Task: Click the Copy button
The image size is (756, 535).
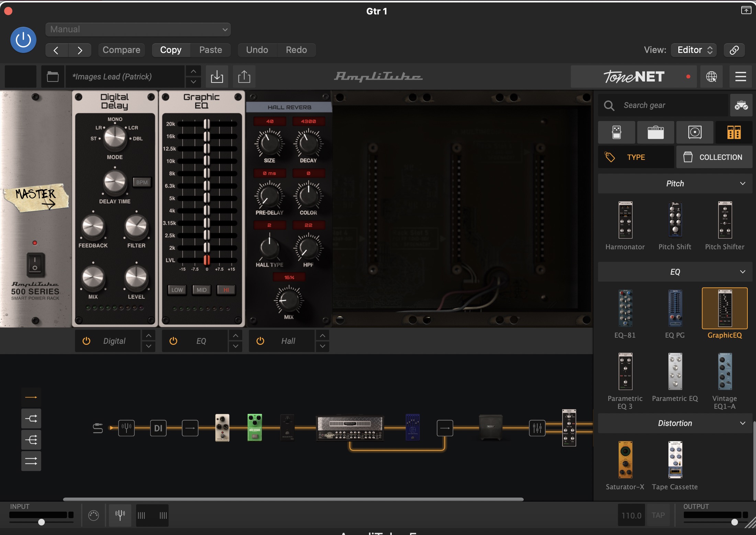Action: tap(171, 50)
